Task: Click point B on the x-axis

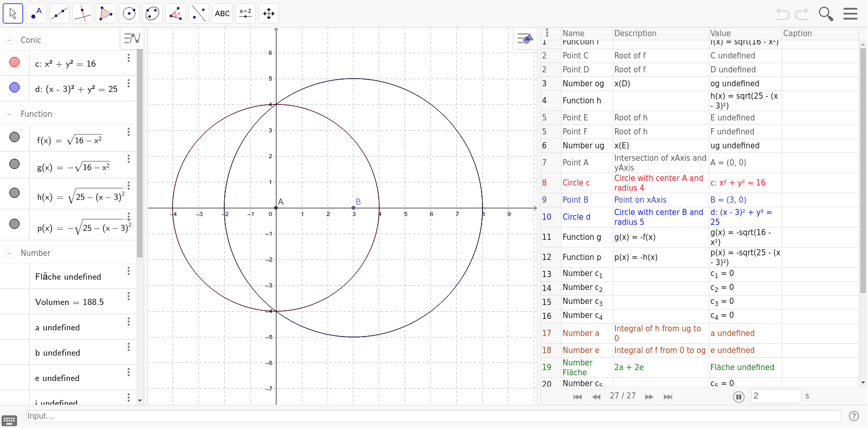Action: (353, 208)
